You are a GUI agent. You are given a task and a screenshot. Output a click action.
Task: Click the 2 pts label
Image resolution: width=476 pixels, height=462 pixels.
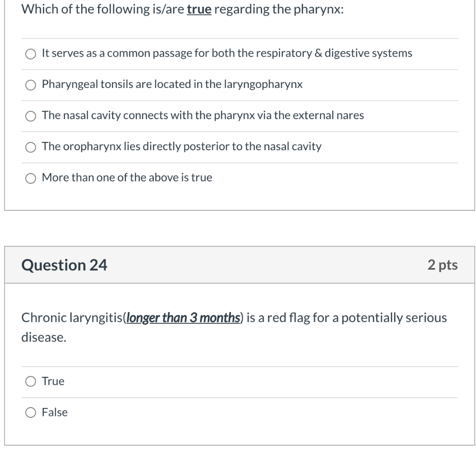pos(443,265)
